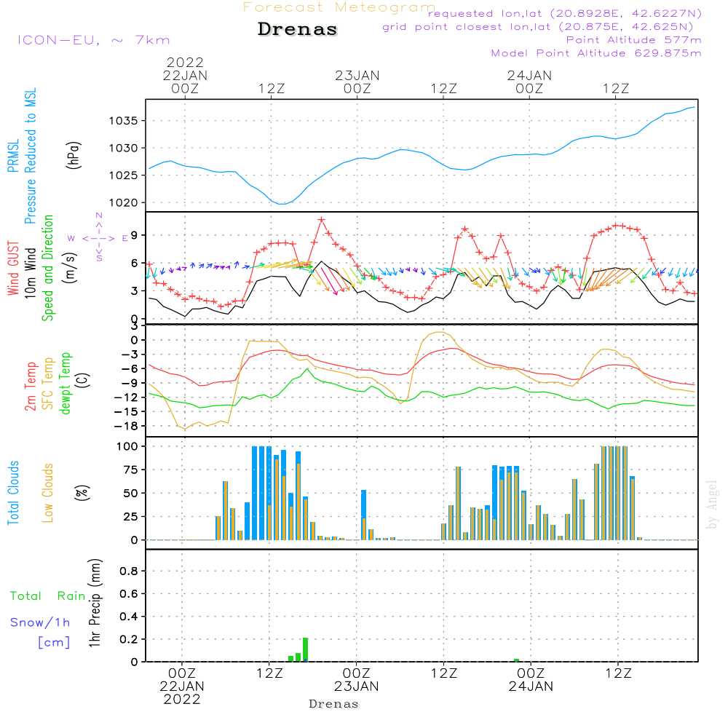
Task: Click the small 'Drenas' caption below the charts
Action: click(334, 704)
